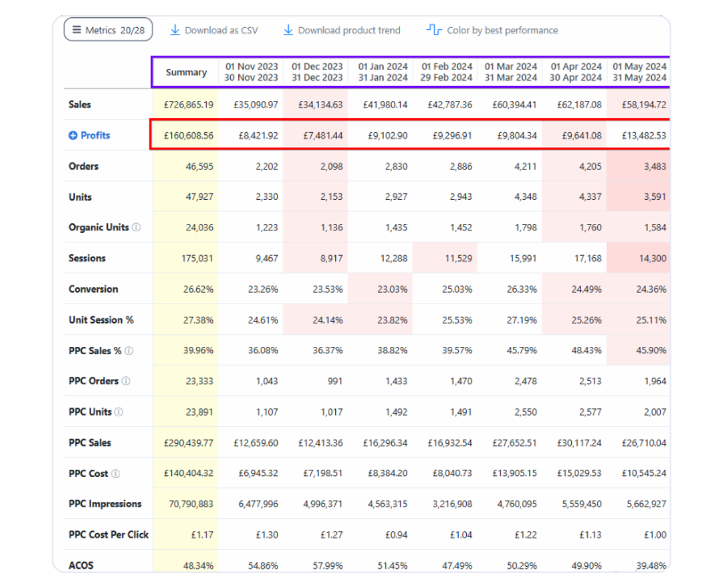Click the Color by best performance icon
712x588 pixels.
point(434,30)
